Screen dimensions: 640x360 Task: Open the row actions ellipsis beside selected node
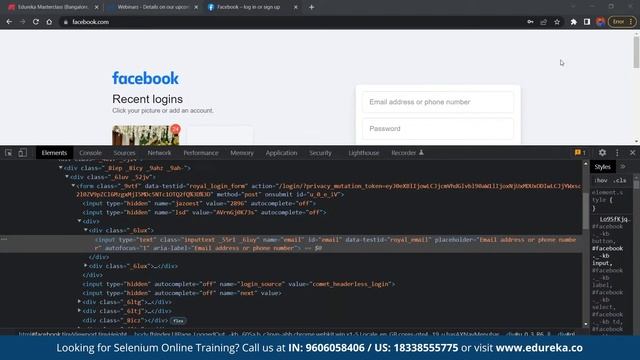[x=4, y=239]
